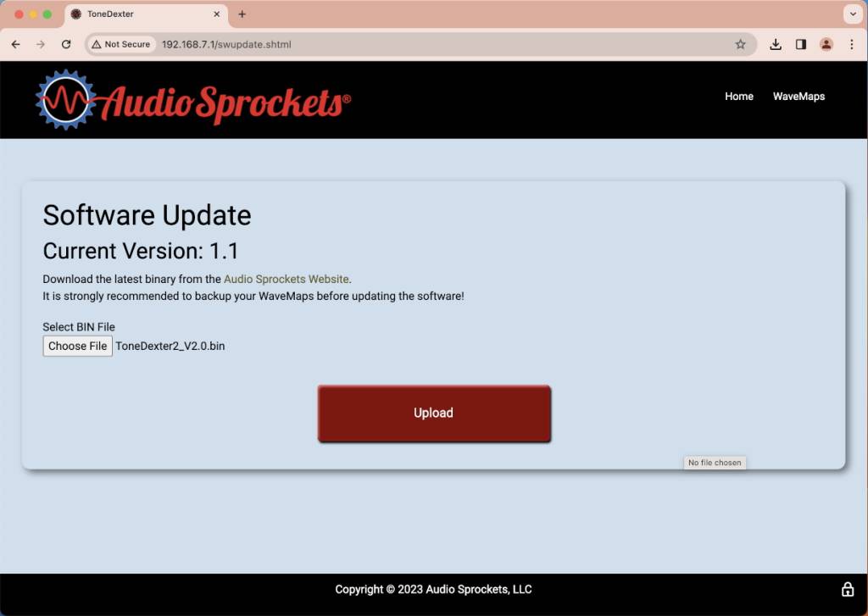
Task: Select the ToneDexter browser tab
Action: [147, 14]
